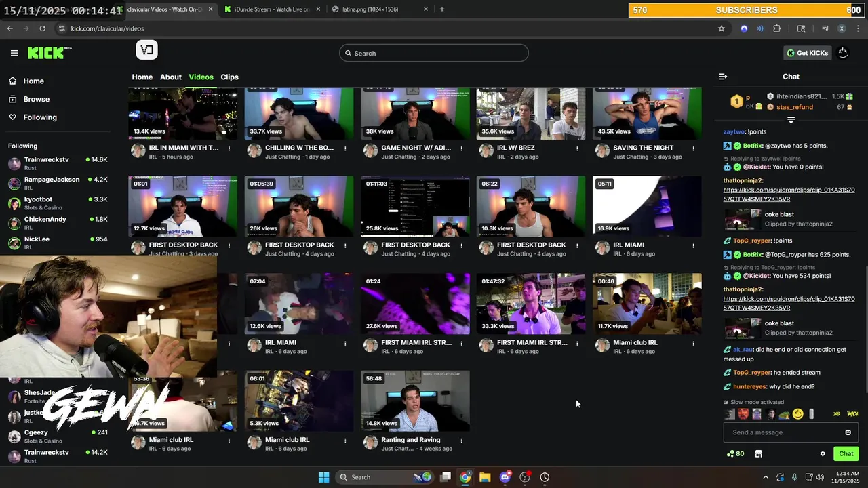Image resolution: width=868 pixels, height=488 pixels.
Task: Open options for SAVING THE NIGHT video
Action: coord(693,148)
